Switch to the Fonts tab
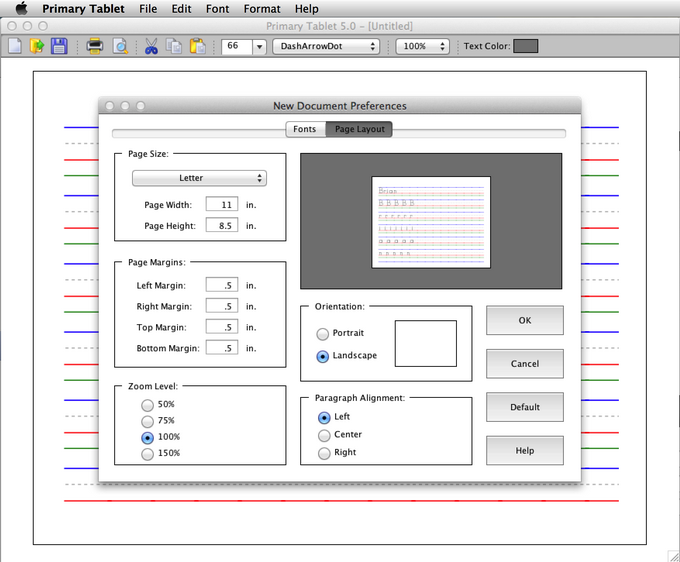This screenshot has width=680, height=562. 304,129
